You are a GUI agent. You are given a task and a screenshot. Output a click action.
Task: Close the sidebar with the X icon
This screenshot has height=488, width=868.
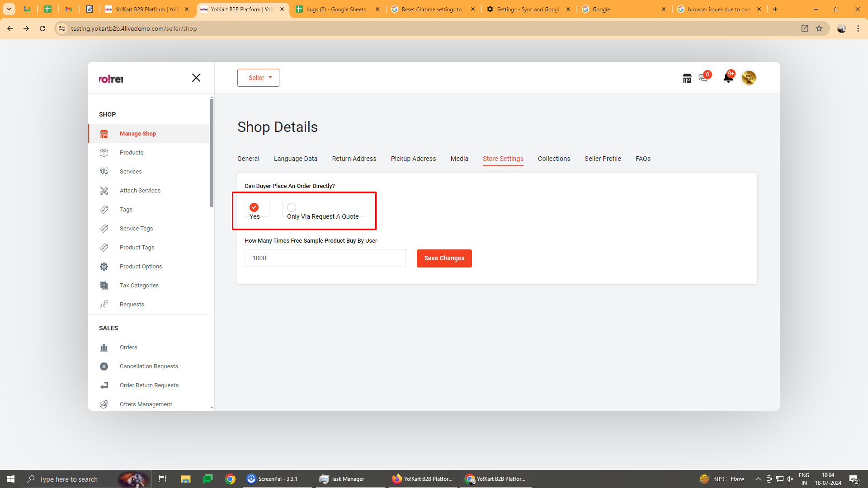196,78
